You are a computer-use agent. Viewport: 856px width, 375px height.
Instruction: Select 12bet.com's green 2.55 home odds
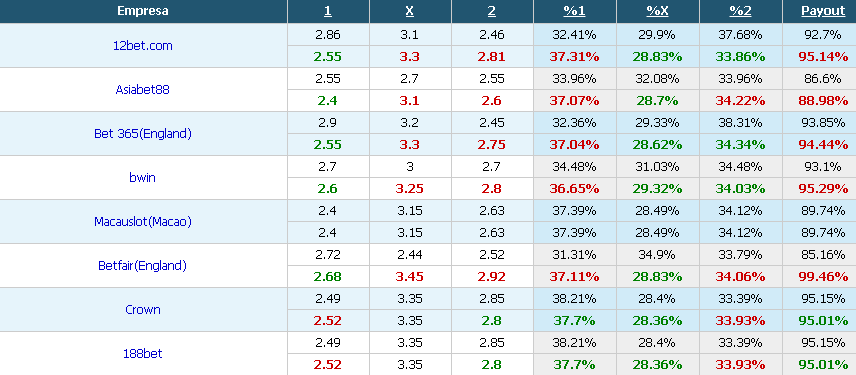click(328, 57)
